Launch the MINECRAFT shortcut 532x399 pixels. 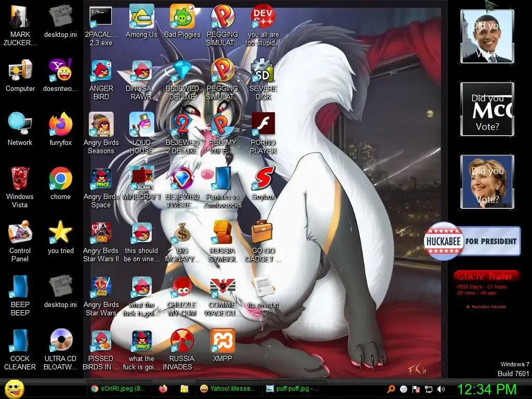click(141, 183)
